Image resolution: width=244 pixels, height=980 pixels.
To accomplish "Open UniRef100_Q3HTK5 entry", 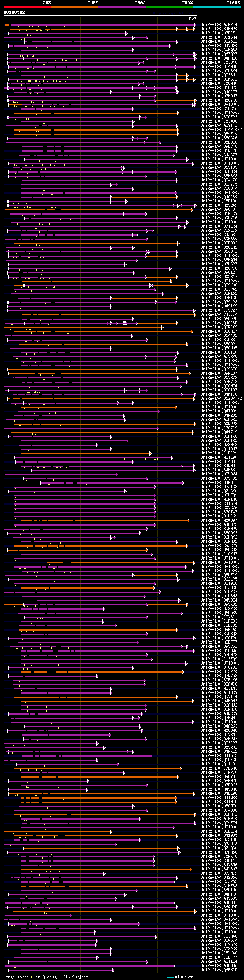I will point(219,298).
